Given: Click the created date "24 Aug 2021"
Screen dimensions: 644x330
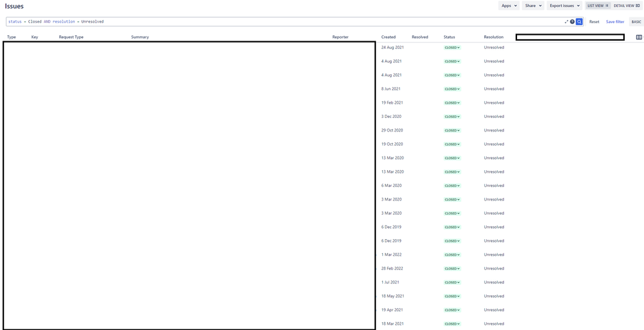Looking at the screenshot, I should pyautogui.click(x=392, y=47).
